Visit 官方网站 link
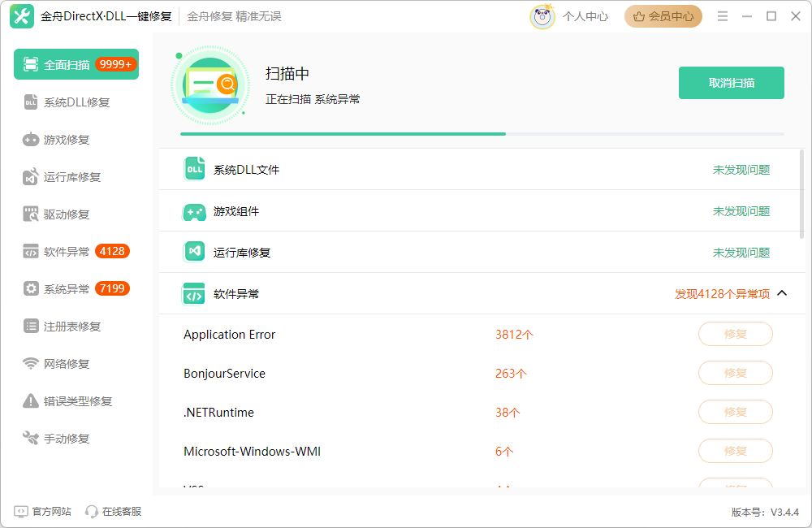The height and width of the screenshot is (528, 812). click(42, 512)
